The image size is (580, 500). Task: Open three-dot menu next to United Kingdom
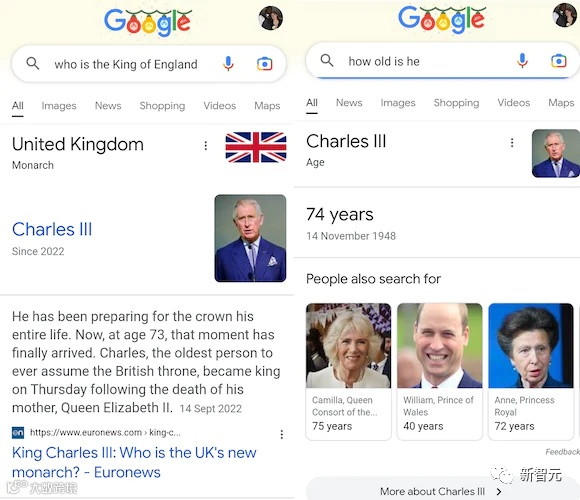tap(206, 145)
